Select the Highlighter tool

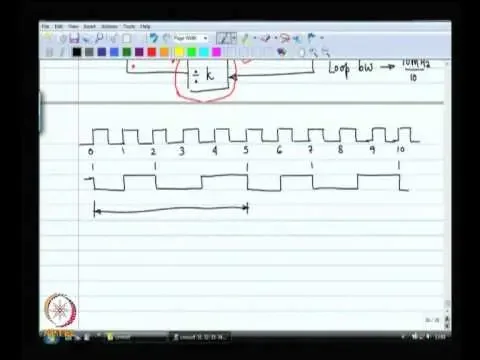coord(246,39)
